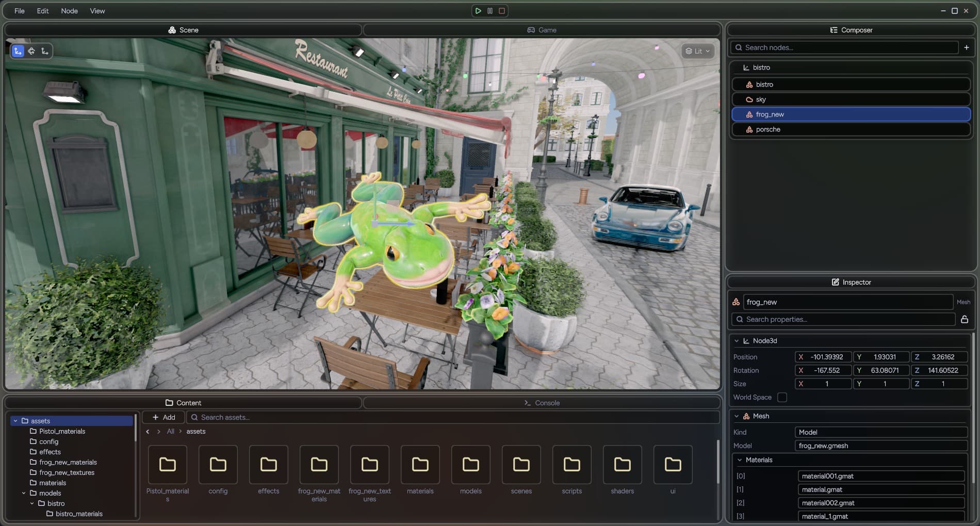Collapse the bistro folder in content tree
Image resolution: width=980 pixels, height=526 pixels.
32,503
